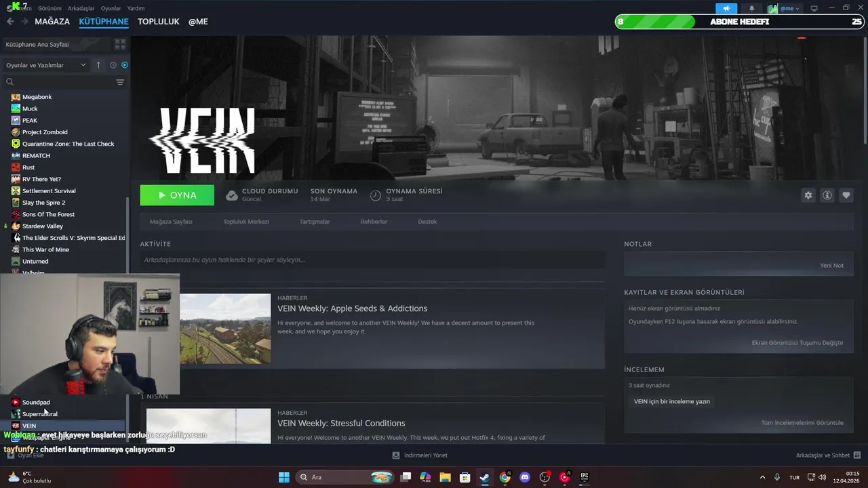Click Ekran Görüntüsü Tuşumu Değiştir
This screenshot has height=488, width=868.
tap(797, 343)
